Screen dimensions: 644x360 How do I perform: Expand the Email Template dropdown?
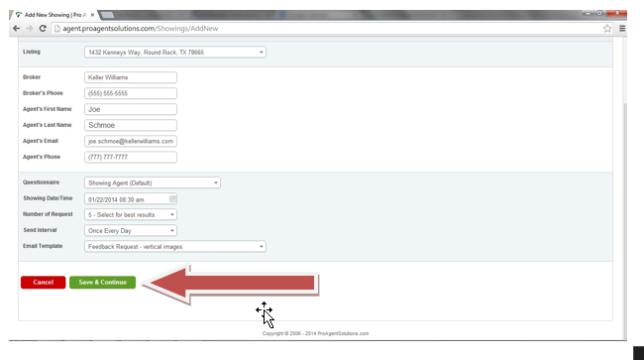pyautogui.click(x=175, y=247)
